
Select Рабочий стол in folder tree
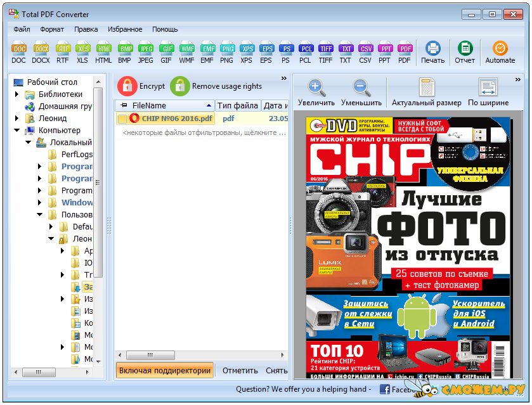click(52, 82)
